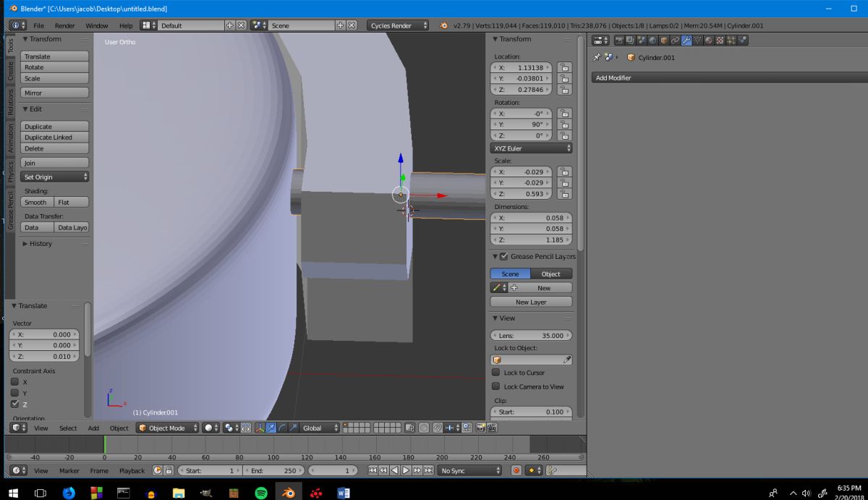Open the Modifiers tab wrench icon
Image resolution: width=868 pixels, height=500 pixels.
coord(686,40)
